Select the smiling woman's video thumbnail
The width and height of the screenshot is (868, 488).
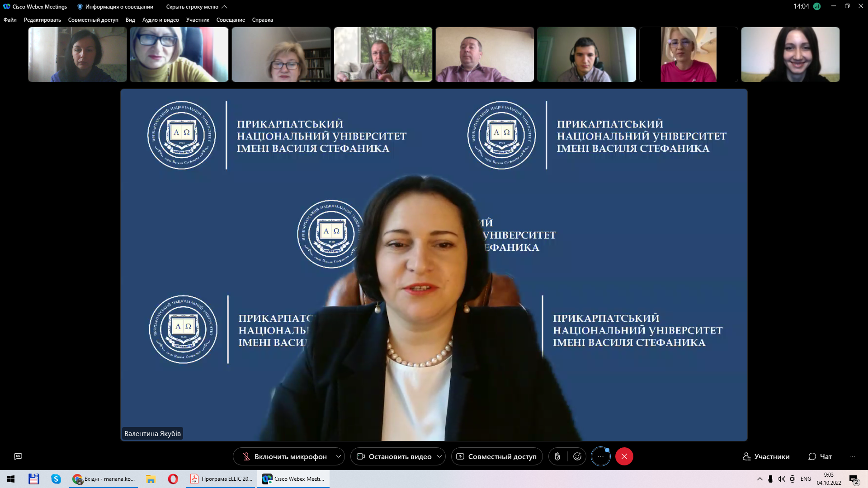coord(790,54)
